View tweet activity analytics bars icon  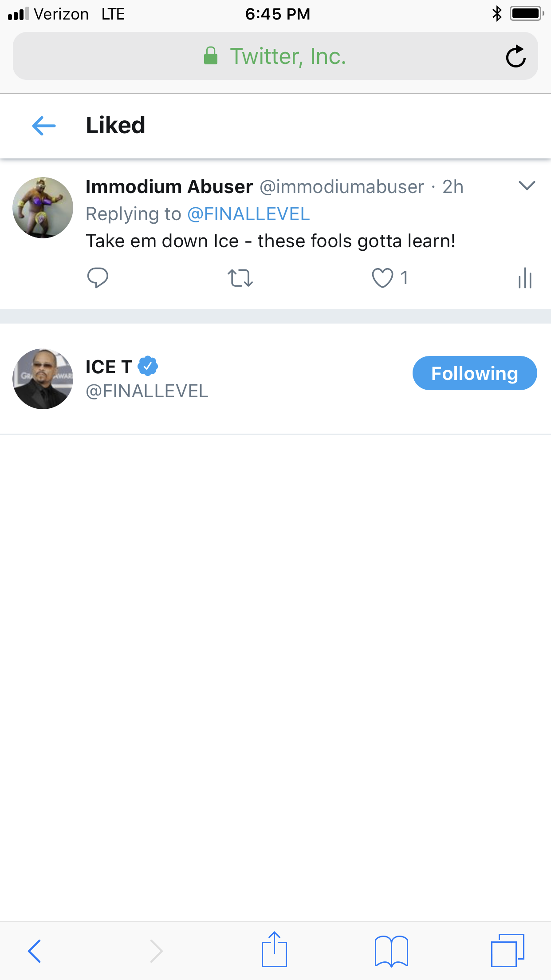pyautogui.click(x=525, y=278)
